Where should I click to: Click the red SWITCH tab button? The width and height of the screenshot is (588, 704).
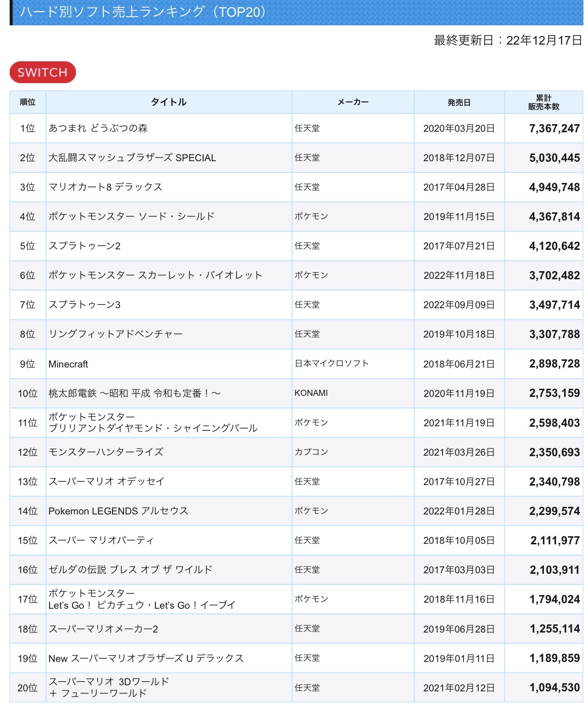[43, 72]
